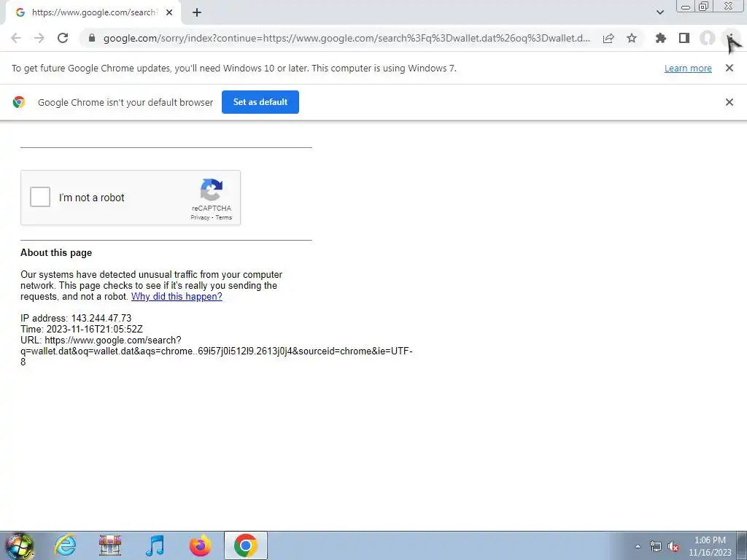Click the muted volume tray icon
This screenshot has height=560, width=747.
(x=673, y=546)
